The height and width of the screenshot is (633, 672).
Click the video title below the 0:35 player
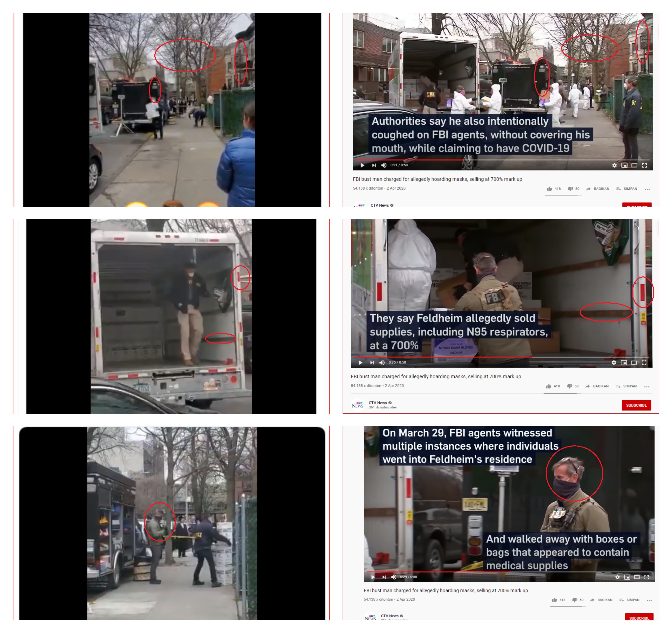click(x=436, y=376)
